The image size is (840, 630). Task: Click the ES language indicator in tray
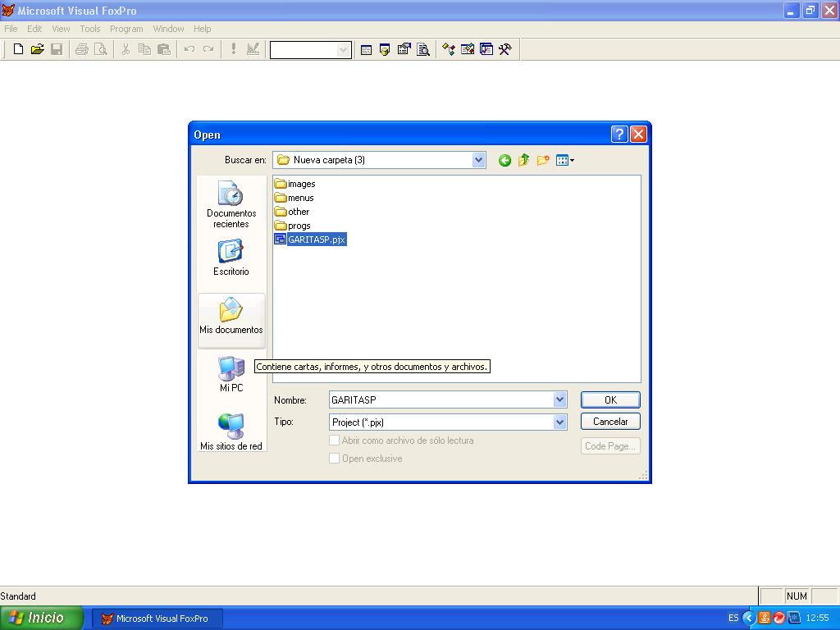click(733, 619)
